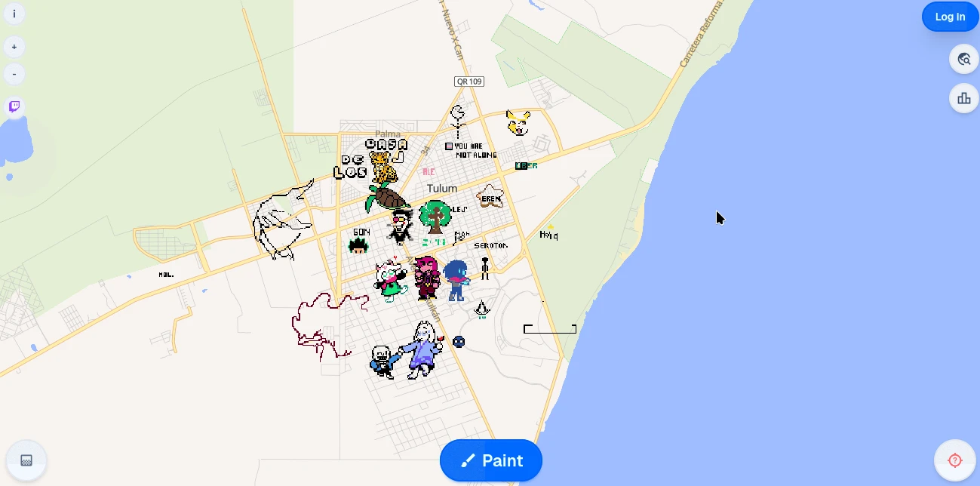Click the stick figure pixel art
The height and width of the screenshot is (486, 980).
(x=485, y=269)
